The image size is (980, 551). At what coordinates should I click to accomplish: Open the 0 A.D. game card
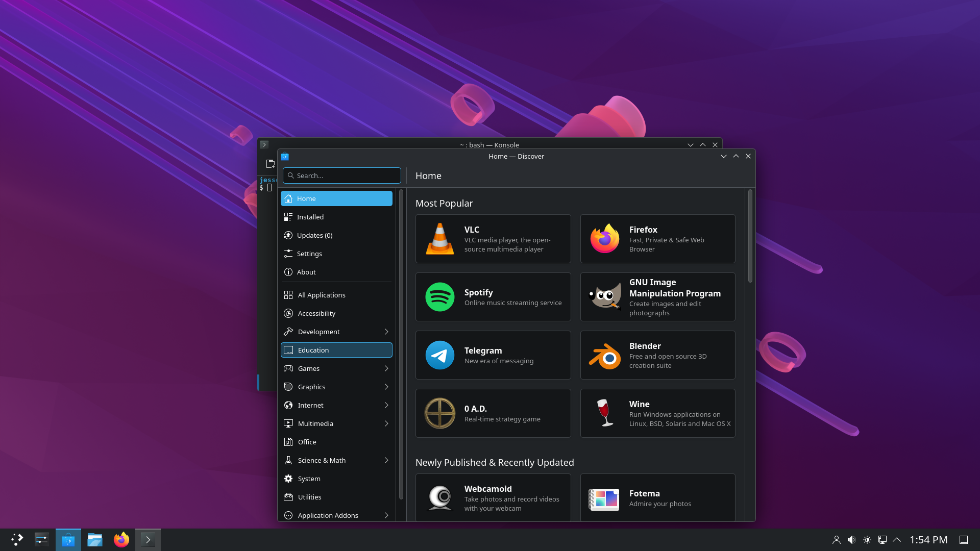click(x=493, y=413)
